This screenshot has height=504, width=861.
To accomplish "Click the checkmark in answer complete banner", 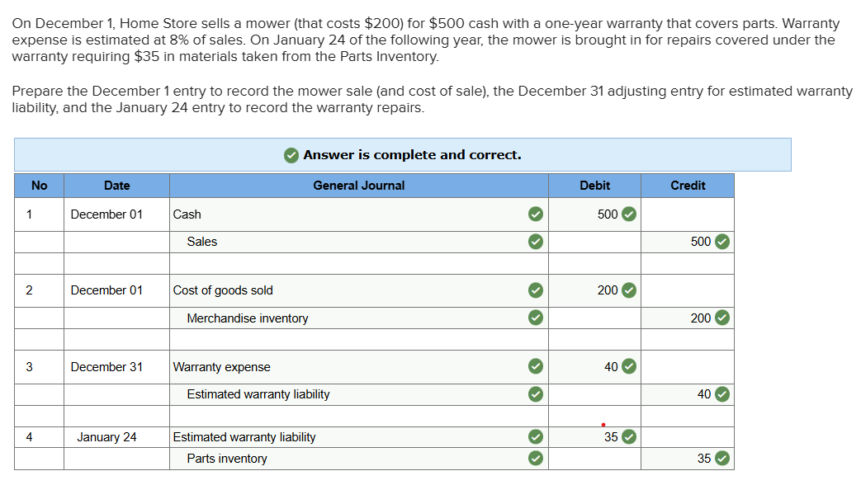I will 291,155.
